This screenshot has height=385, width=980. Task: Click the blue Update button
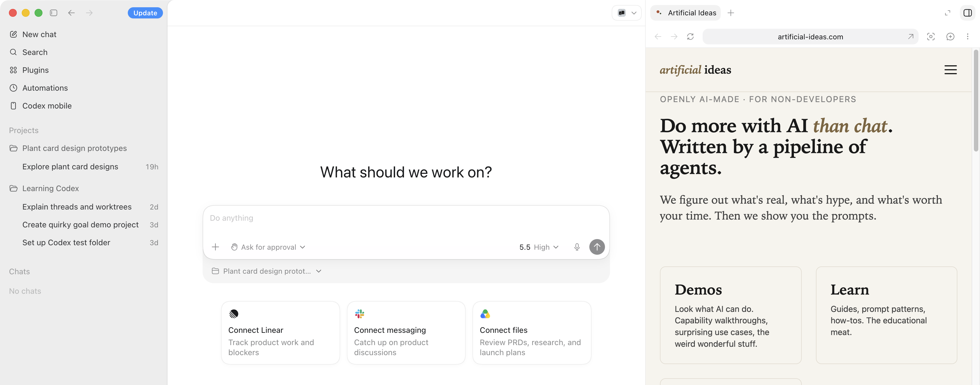(145, 13)
